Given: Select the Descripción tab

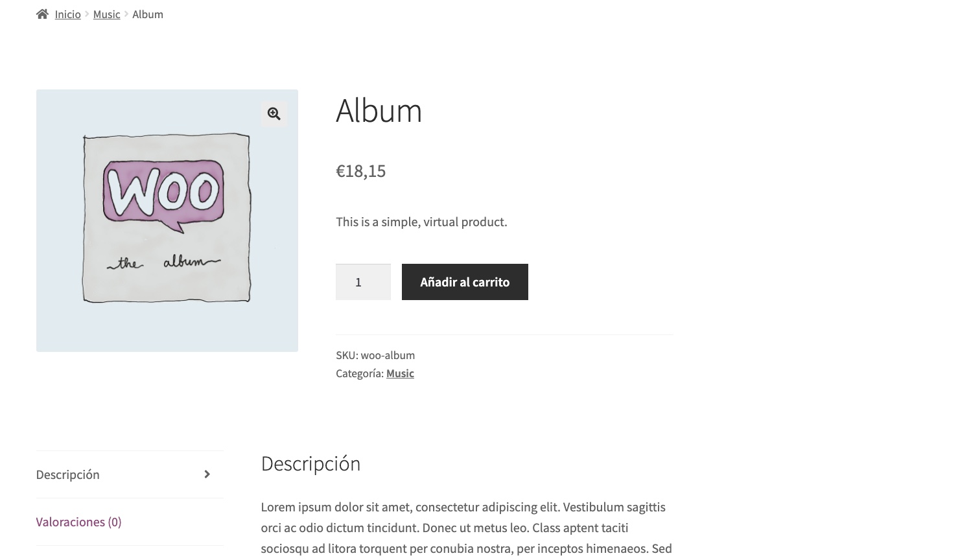Looking at the screenshot, I should (68, 474).
